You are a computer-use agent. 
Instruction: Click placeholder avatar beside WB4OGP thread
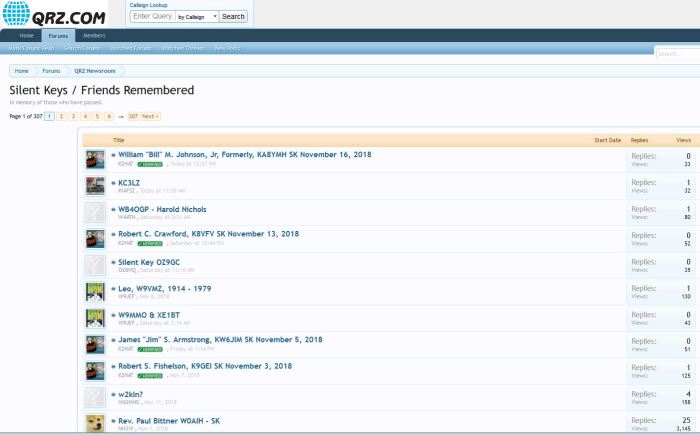click(x=95, y=212)
